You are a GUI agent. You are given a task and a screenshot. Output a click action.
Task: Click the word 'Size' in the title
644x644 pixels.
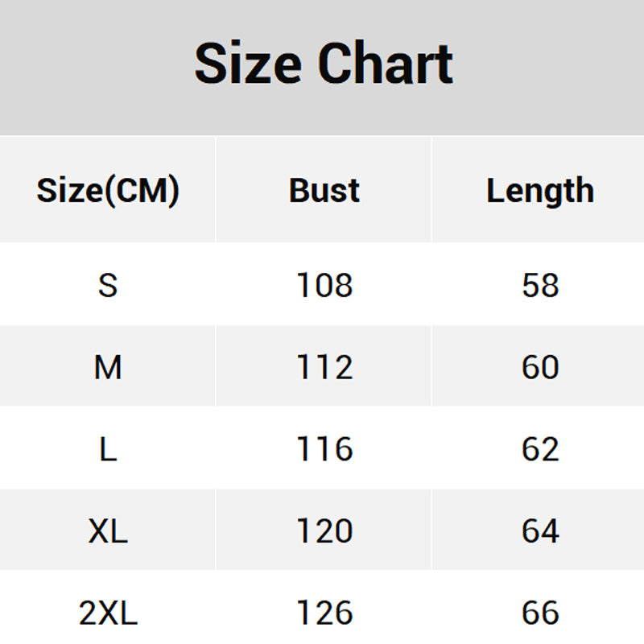coord(248,64)
